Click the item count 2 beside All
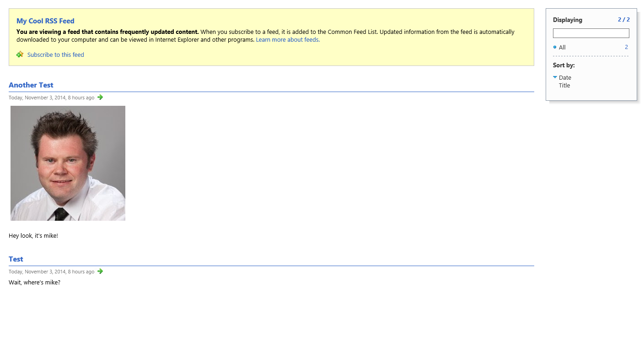Viewport: 644px width, 338px height. tap(626, 47)
